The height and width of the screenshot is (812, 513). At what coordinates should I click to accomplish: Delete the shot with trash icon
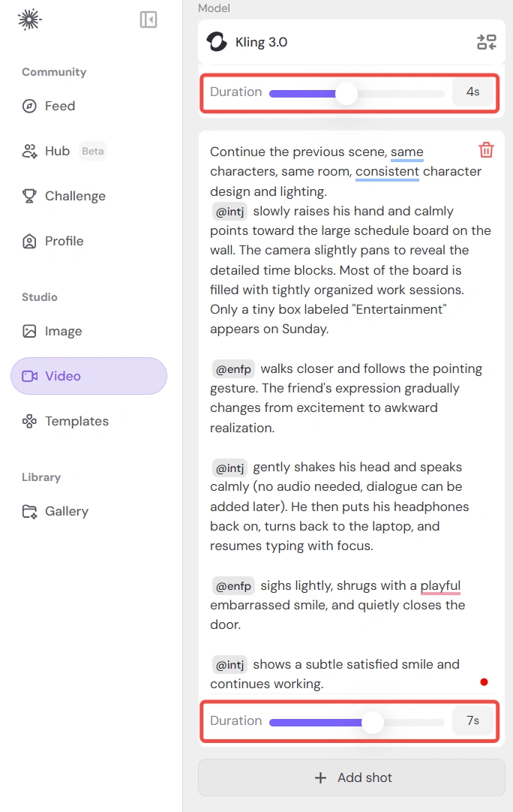pos(486,150)
